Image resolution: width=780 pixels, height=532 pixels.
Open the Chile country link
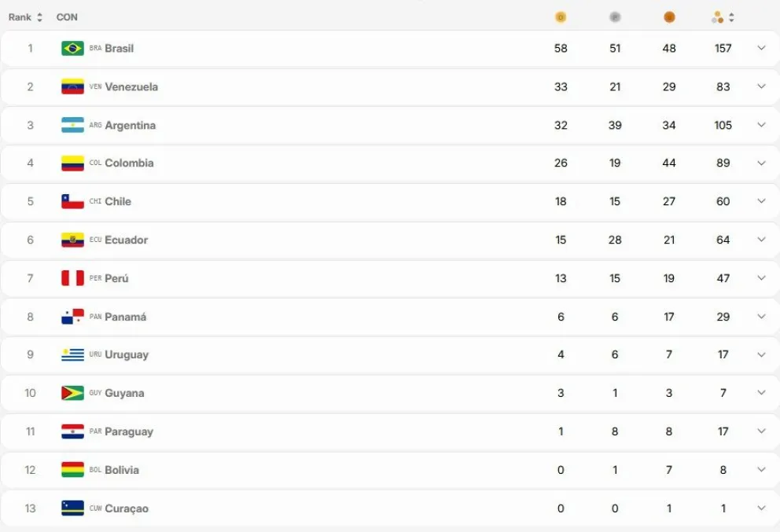118,201
